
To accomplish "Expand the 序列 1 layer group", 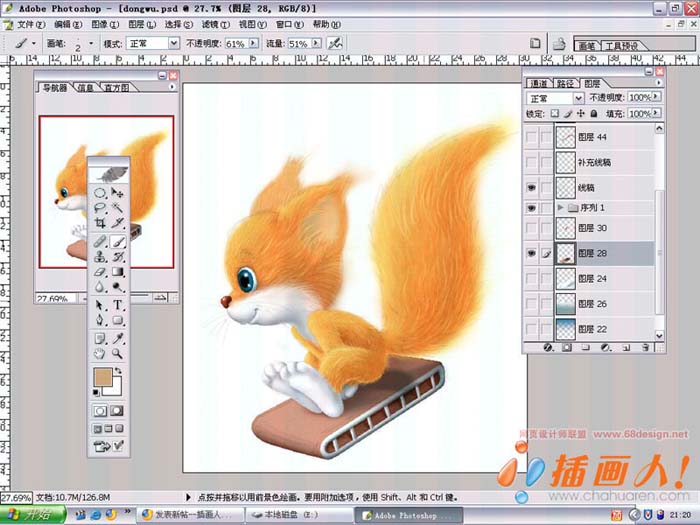I will tap(561, 208).
